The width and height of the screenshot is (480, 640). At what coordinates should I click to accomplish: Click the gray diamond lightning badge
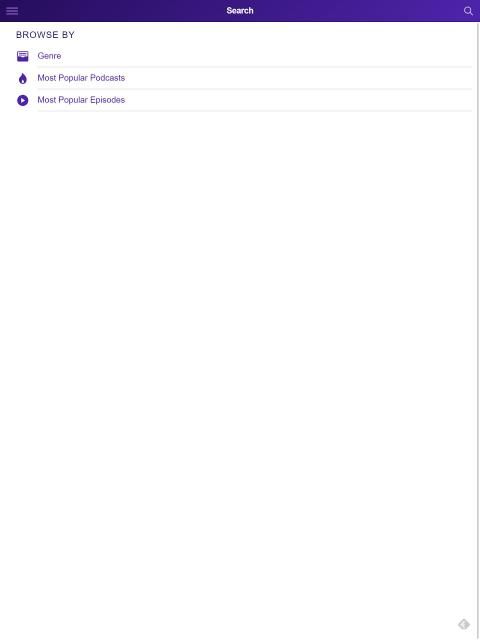click(464, 624)
